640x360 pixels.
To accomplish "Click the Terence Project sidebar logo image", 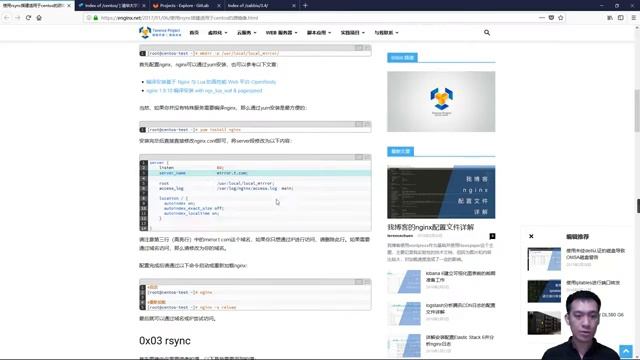I will (x=441, y=102).
